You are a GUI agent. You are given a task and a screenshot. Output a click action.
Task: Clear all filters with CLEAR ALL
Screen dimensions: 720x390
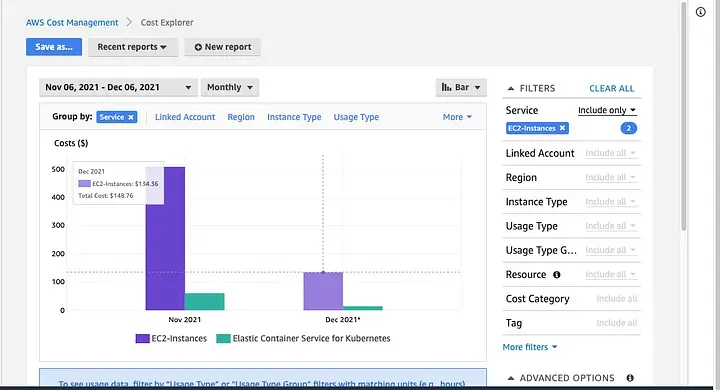pyautogui.click(x=612, y=88)
